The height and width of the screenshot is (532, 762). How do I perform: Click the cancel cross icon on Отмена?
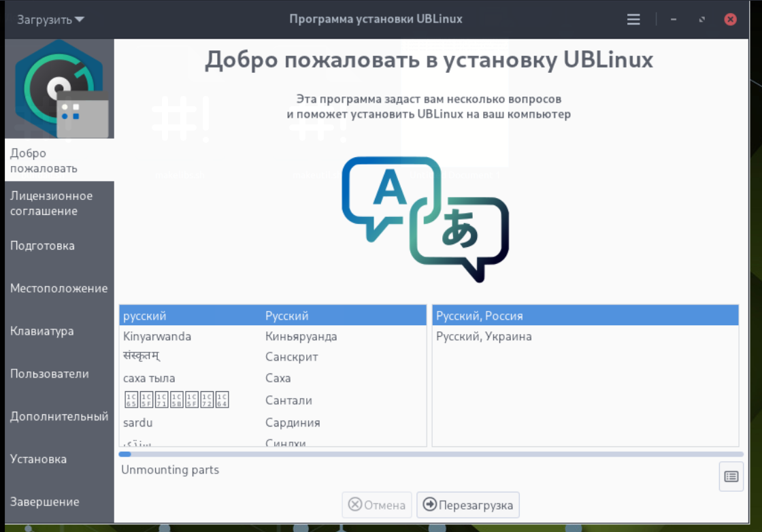[355, 504]
